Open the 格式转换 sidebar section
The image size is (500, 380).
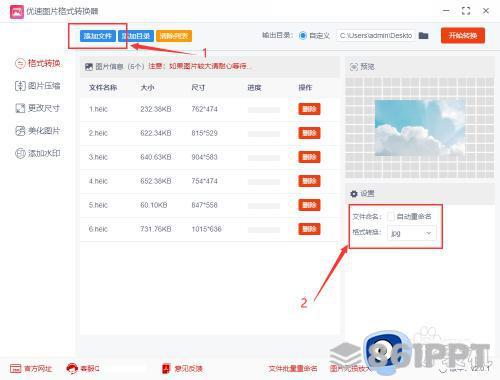(x=38, y=63)
